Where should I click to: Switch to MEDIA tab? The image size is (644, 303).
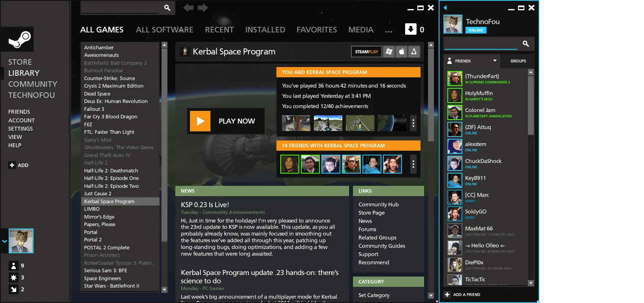click(361, 30)
